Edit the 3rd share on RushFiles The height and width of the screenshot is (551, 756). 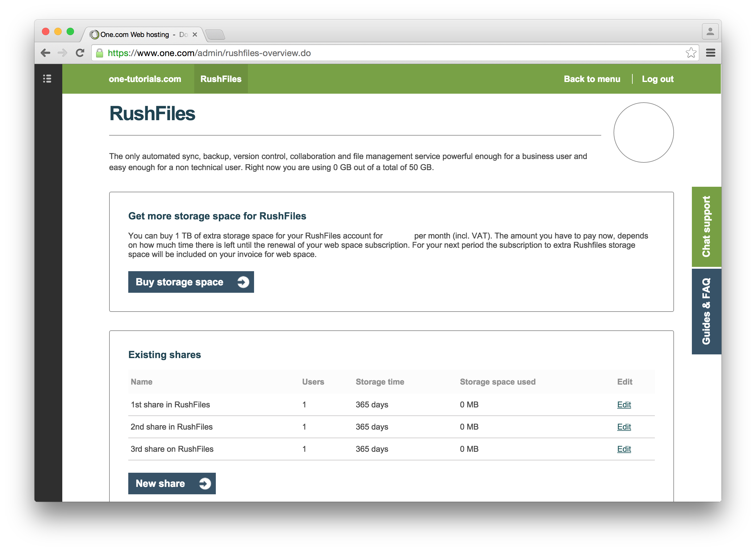pyautogui.click(x=624, y=449)
